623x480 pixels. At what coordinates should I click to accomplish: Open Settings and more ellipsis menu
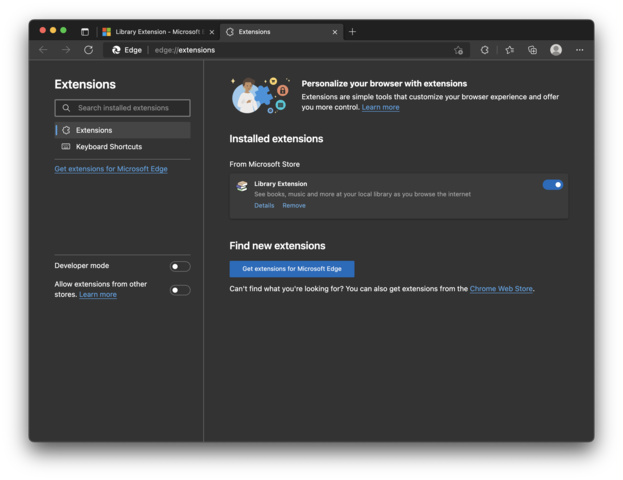579,50
